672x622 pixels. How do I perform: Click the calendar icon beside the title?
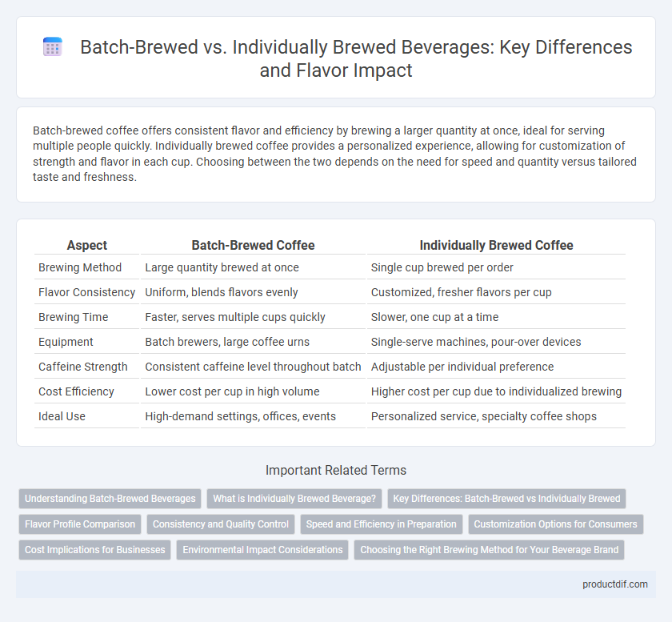pos(53,46)
